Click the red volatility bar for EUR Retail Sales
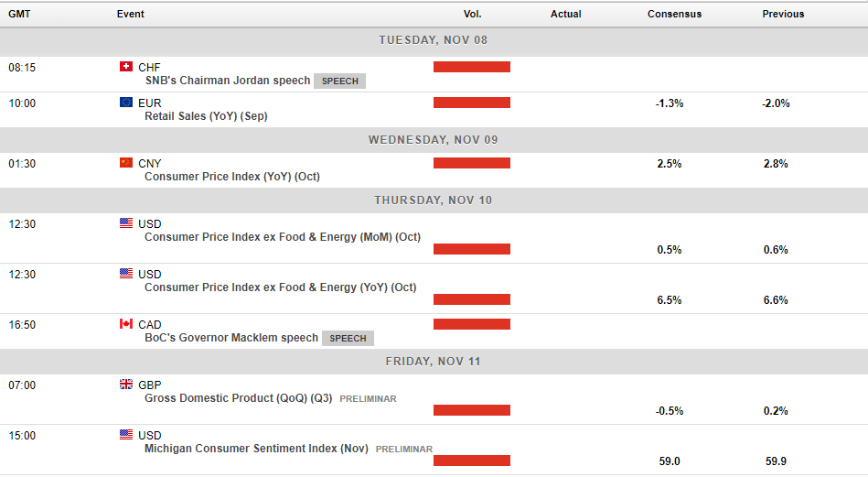The image size is (868, 477). 472,103
